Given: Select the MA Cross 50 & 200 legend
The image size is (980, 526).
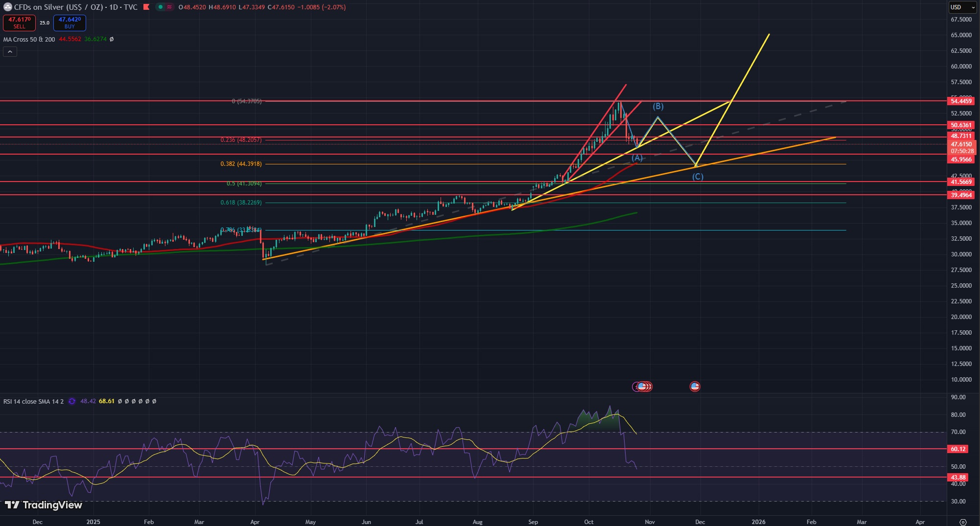Looking at the screenshot, I should (29, 39).
